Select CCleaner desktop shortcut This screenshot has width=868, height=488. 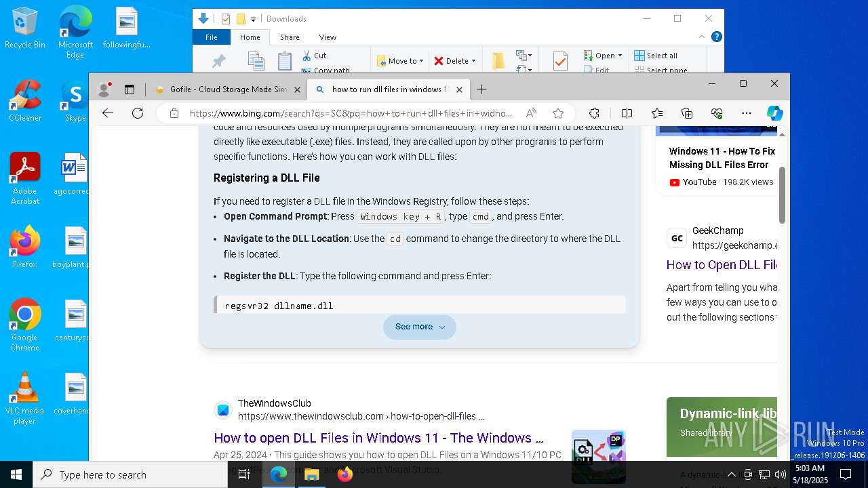pyautogui.click(x=25, y=101)
